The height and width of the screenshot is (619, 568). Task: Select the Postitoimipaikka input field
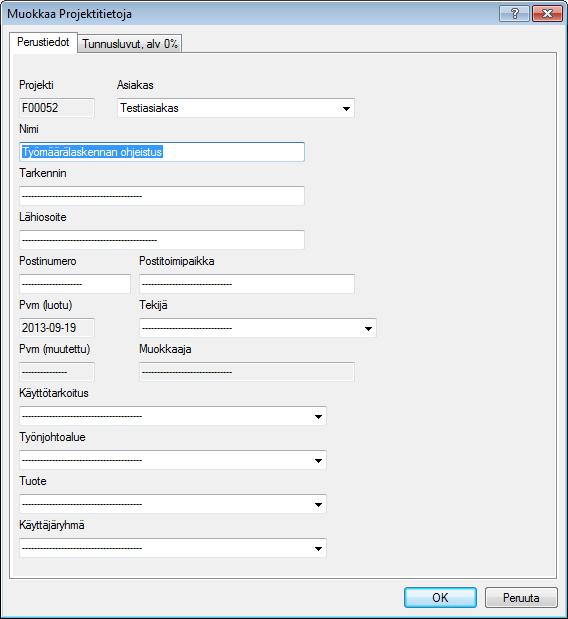pyautogui.click(x=247, y=284)
